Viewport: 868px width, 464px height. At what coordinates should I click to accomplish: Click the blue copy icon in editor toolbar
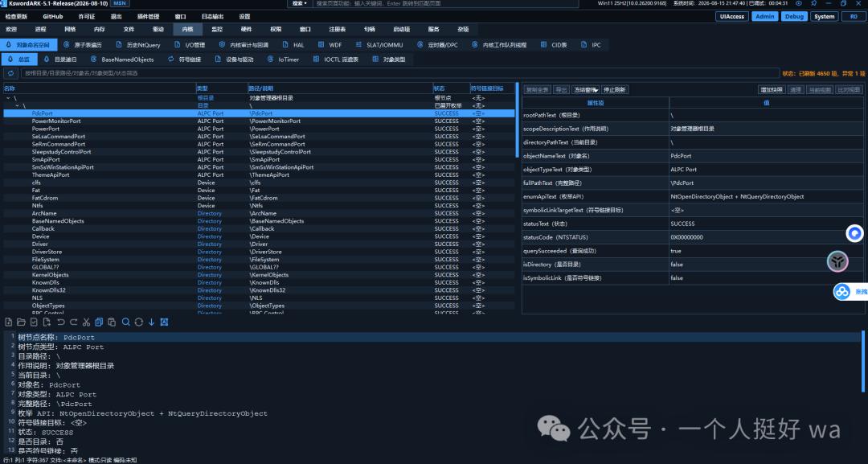coord(99,322)
